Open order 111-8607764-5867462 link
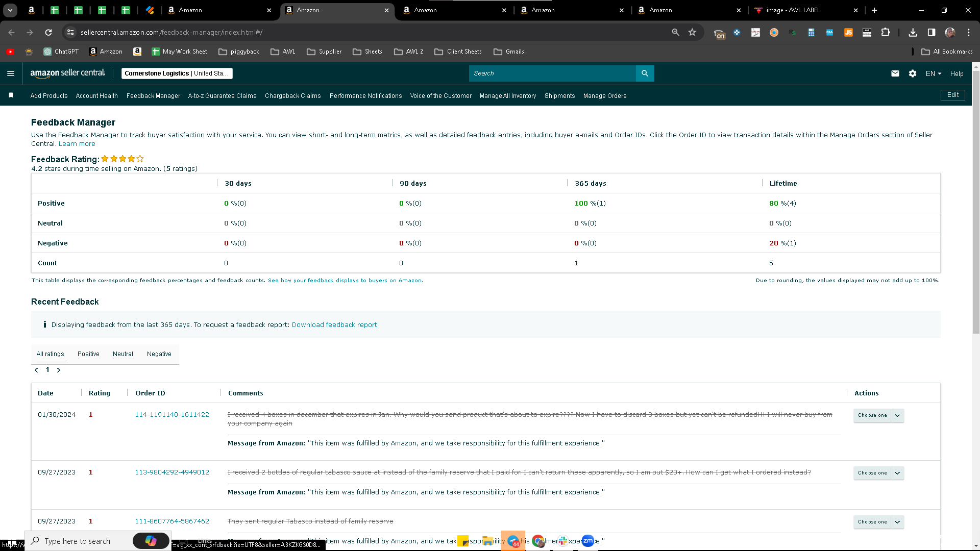 pyautogui.click(x=172, y=521)
